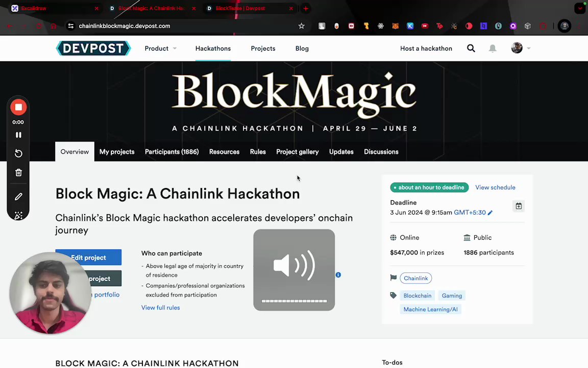The height and width of the screenshot is (368, 588).
Task: Switch to the Participants (1886) tab
Action: coord(171,152)
